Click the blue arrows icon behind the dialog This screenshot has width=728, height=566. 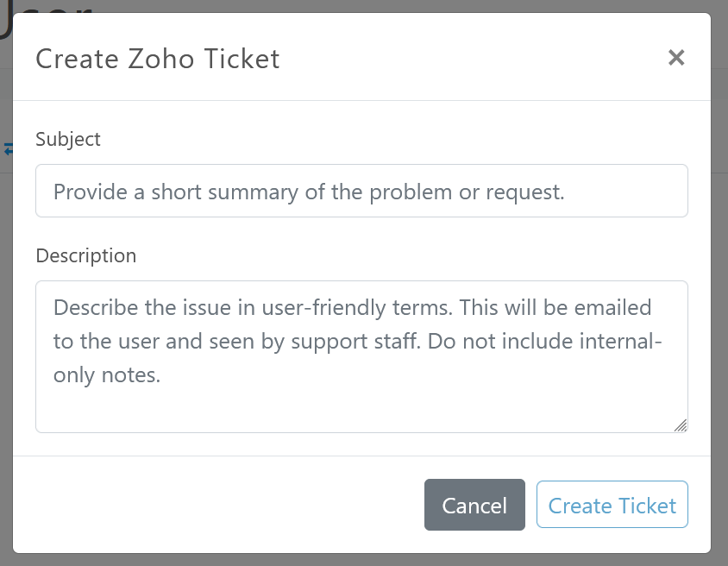coord(8,149)
